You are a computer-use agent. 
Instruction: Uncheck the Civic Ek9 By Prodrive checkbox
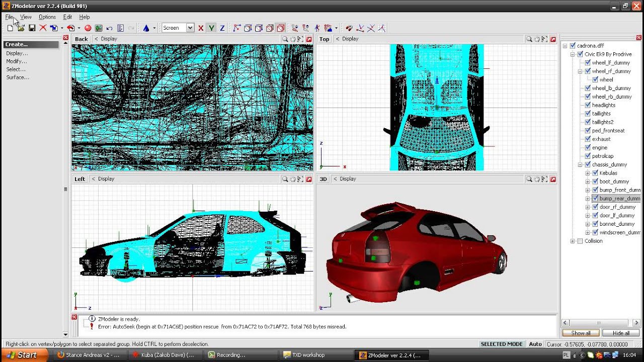tap(580, 54)
